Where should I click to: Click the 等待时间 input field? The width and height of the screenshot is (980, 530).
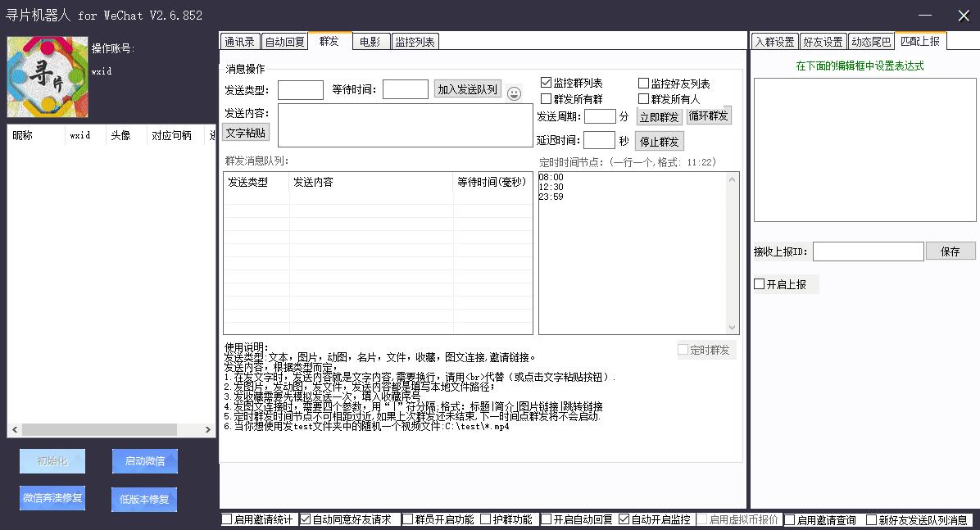coord(406,89)
